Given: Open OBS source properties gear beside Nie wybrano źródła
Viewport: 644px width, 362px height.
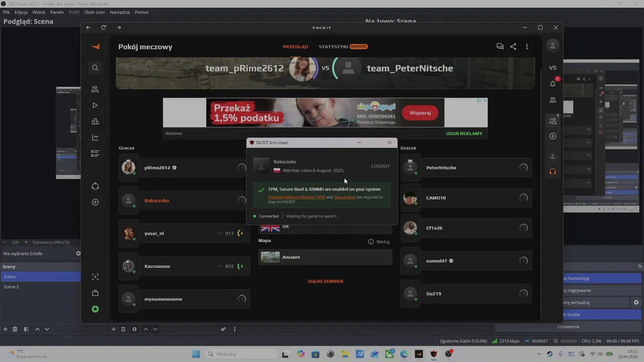Looking at the screenshot, I should pos(78,253).
